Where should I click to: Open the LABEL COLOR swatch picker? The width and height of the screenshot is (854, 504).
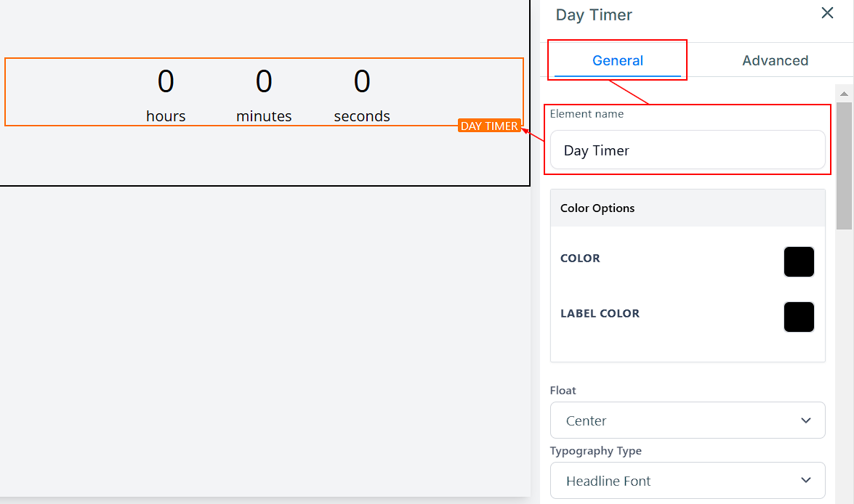click(x=799, y=317)
